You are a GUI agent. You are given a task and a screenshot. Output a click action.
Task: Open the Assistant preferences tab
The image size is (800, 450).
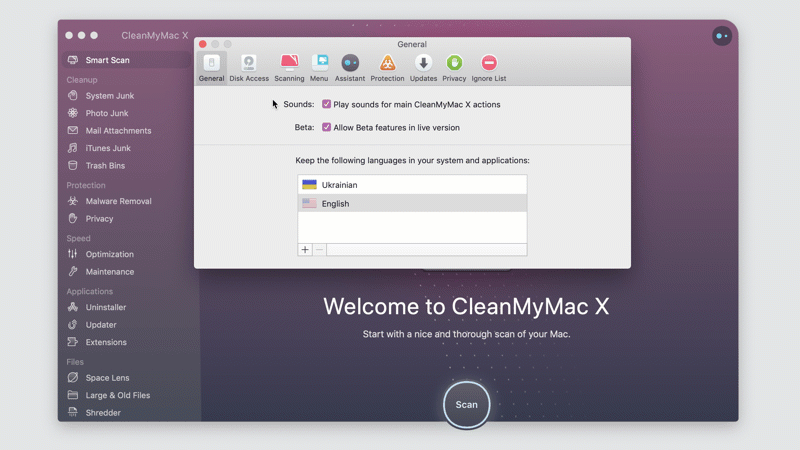tap(350, 68)
